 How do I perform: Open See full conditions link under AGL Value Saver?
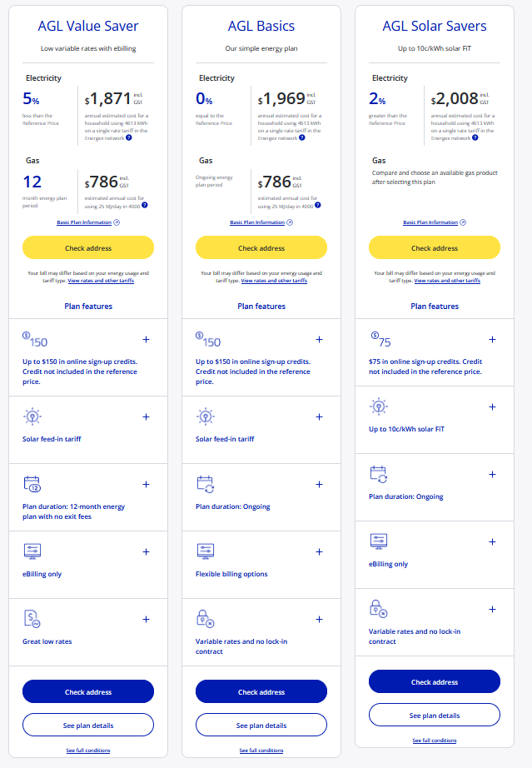click(88, 751)
